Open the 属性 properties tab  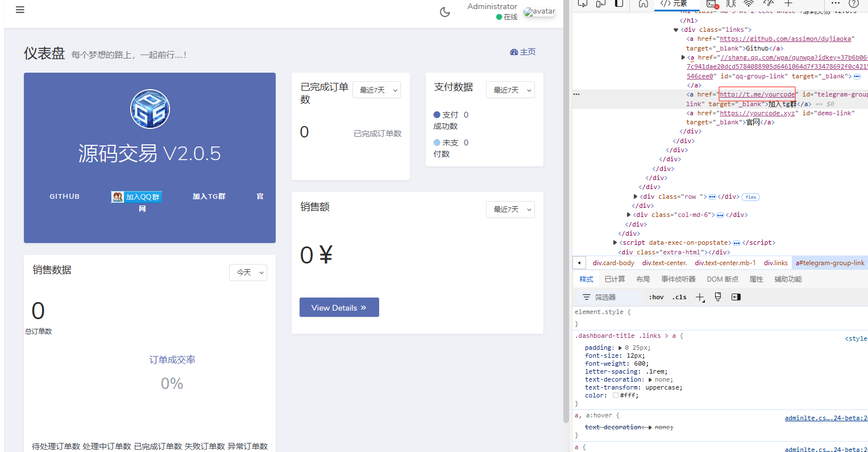click(x=756, y=279)
